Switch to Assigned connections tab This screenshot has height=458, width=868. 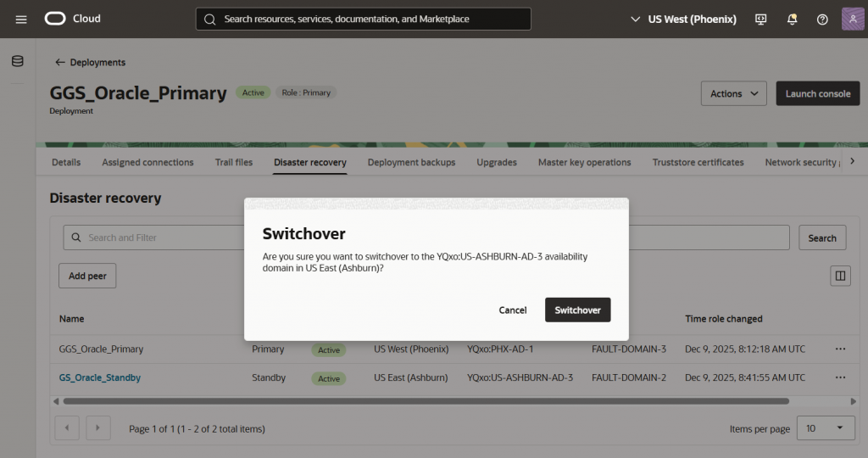(x=147, y=162)
